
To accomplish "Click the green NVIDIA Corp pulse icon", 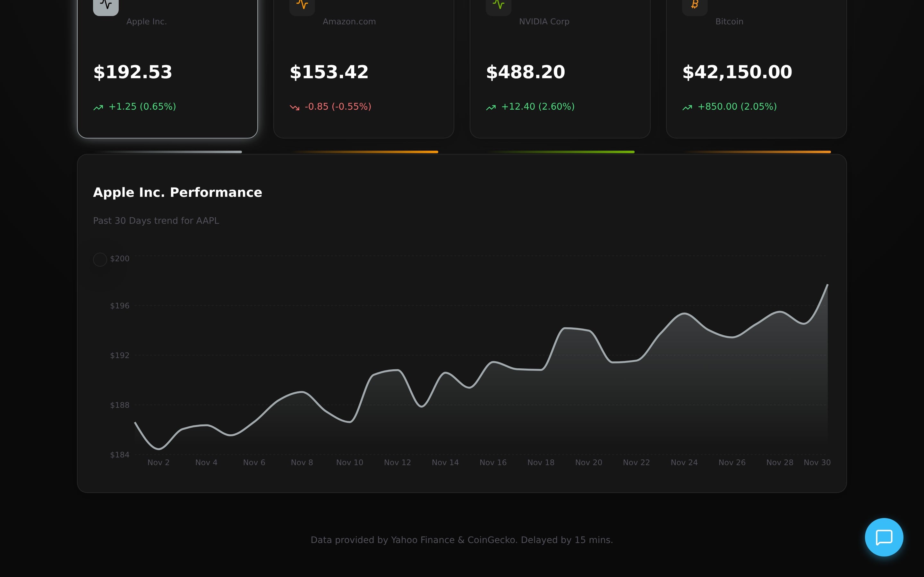I will [x=498, y=4].
